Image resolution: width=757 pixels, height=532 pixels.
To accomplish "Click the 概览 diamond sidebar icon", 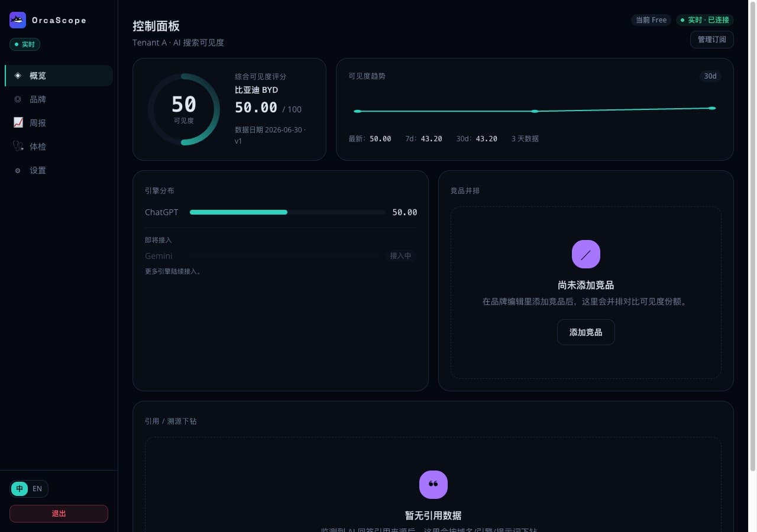I will click(18, 76).
